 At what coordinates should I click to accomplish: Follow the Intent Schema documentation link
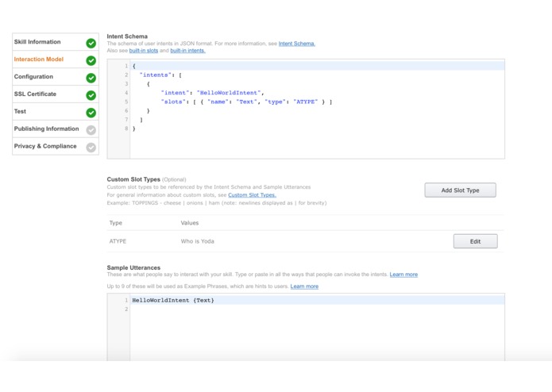tap(297, 44)
